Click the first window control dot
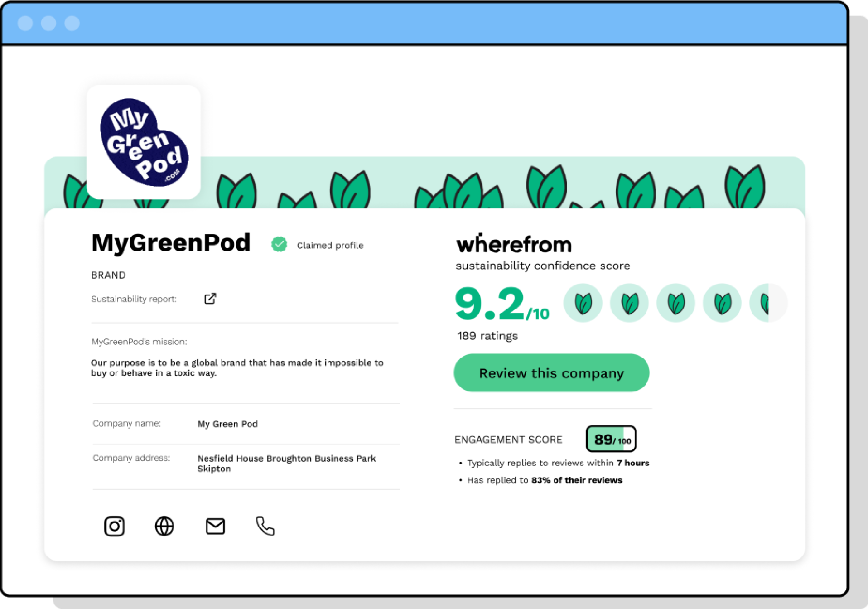This screenshot has width=868, height=609. tap(25, 23)
